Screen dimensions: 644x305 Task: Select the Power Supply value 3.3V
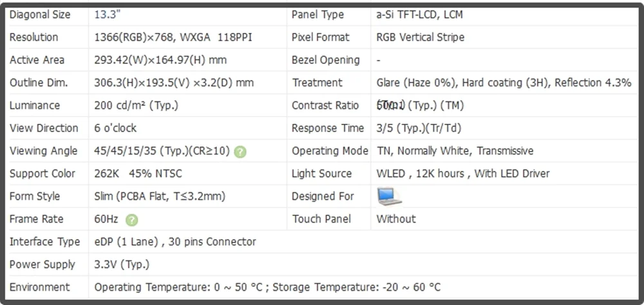click(122, 264)
